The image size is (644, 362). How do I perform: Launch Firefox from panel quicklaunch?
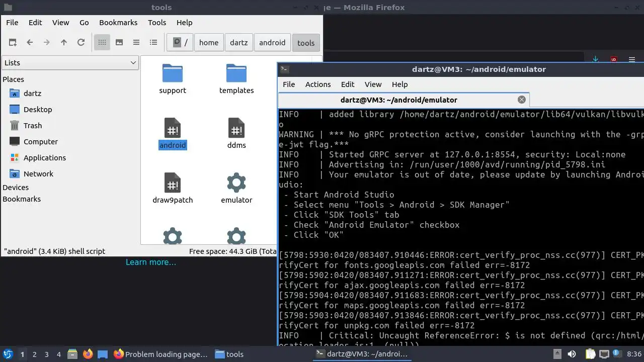(x=88, y=354)
